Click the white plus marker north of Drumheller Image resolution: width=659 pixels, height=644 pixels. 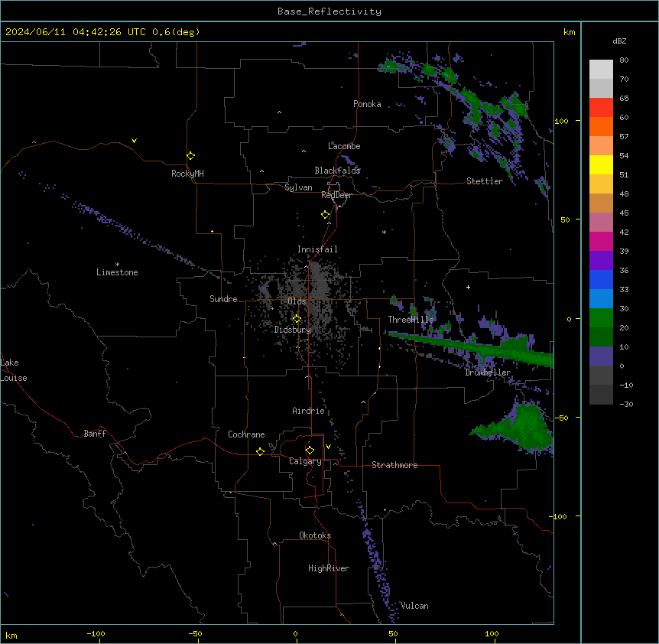tap(468, 287)
